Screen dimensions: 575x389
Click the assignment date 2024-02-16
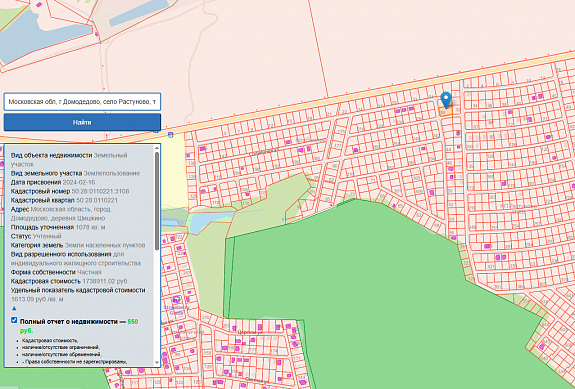[x=79, y=182]
